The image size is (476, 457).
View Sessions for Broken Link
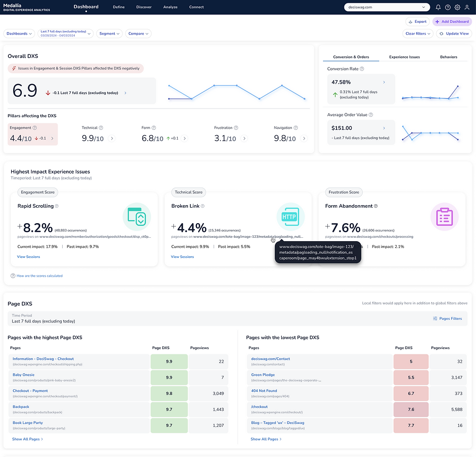click(183, 257)
